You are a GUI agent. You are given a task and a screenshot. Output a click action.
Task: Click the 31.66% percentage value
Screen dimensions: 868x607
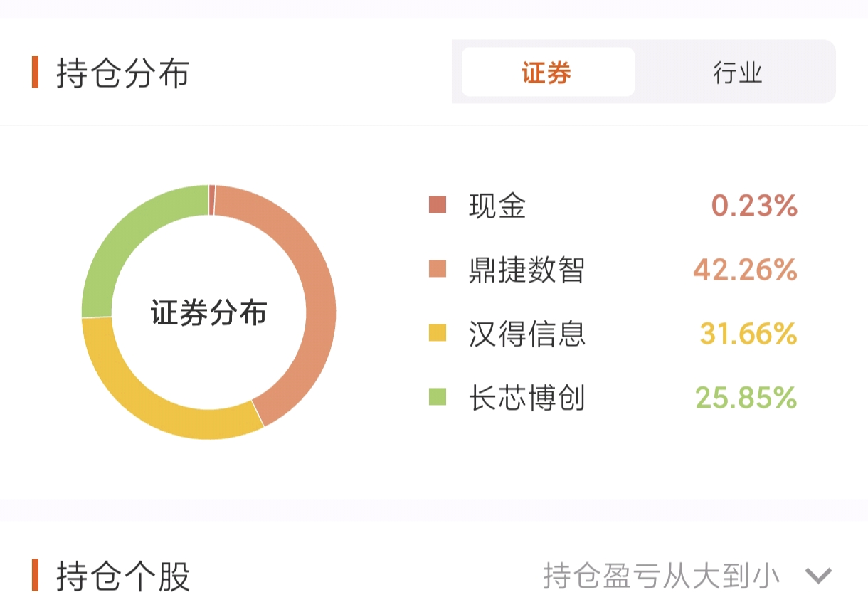point(748,333)
